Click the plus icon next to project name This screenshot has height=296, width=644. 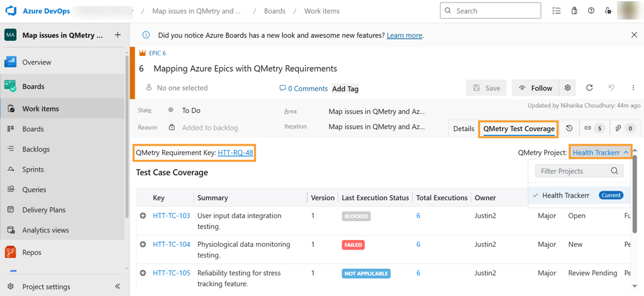pos(118,35)
